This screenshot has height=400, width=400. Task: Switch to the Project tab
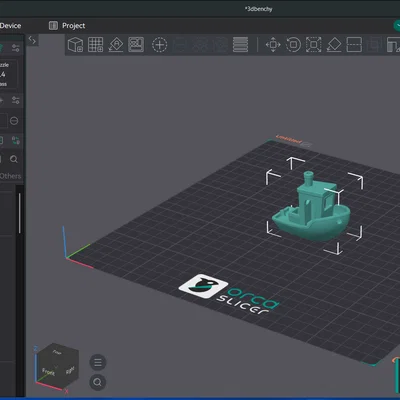(67, 26)
